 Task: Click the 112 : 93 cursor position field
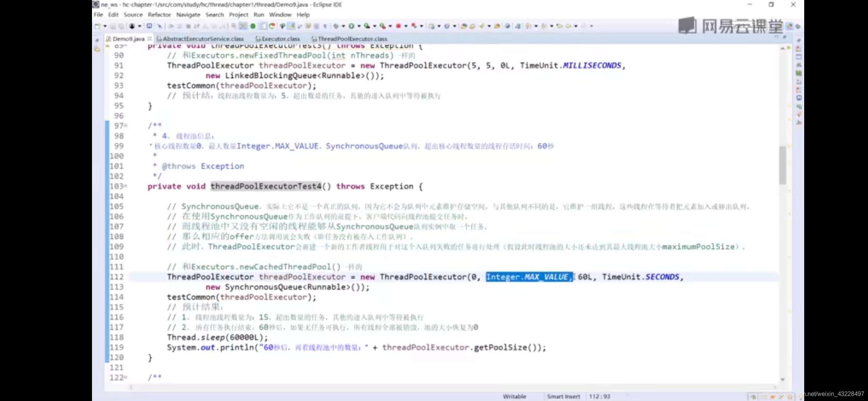[x=599, y=397]
